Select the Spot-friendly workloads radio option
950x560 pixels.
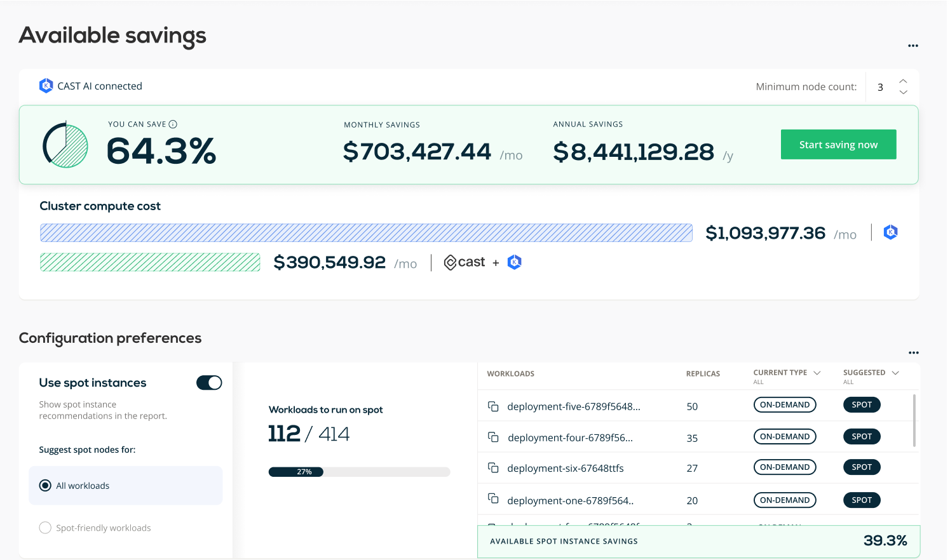[x=45, y=528]
